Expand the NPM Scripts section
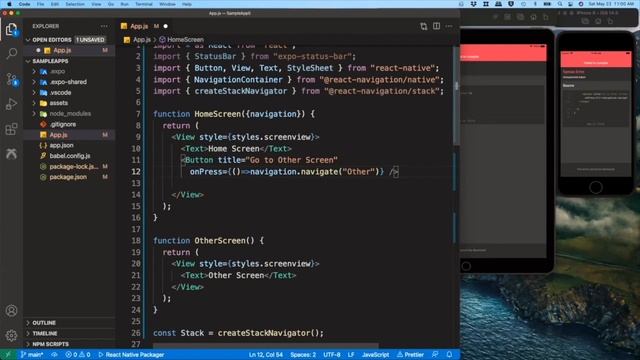This screenshot has height=360, width=640. click(x=50, y=344)
